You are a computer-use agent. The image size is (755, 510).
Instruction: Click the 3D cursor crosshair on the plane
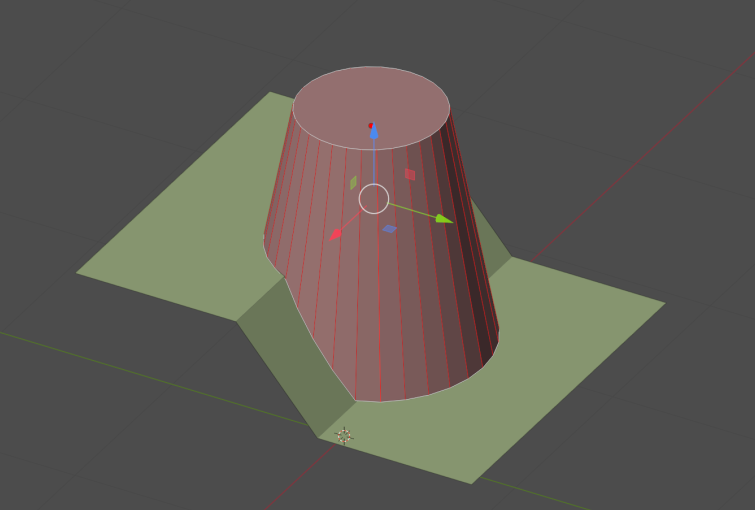pyautogui.click(x=344, y=436)
